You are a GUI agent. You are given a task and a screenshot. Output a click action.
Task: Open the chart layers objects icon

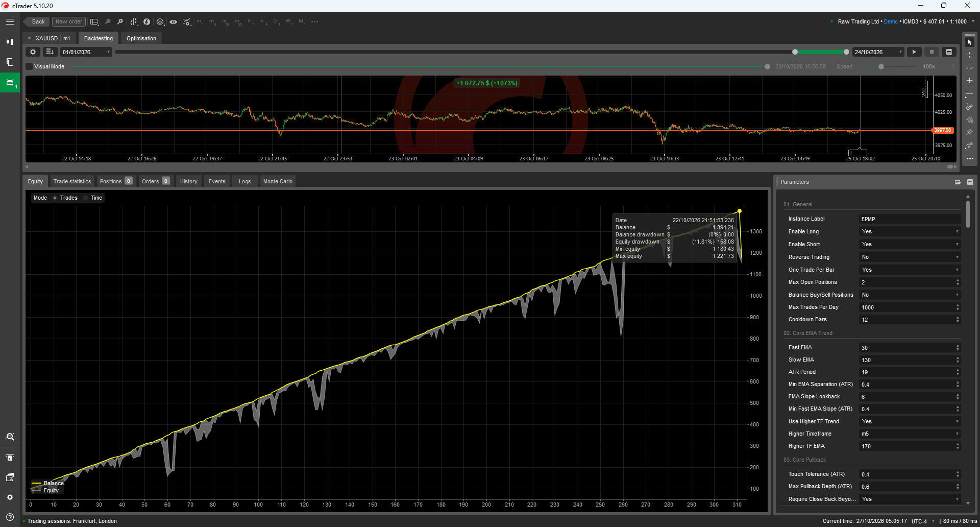pos(160,22)
